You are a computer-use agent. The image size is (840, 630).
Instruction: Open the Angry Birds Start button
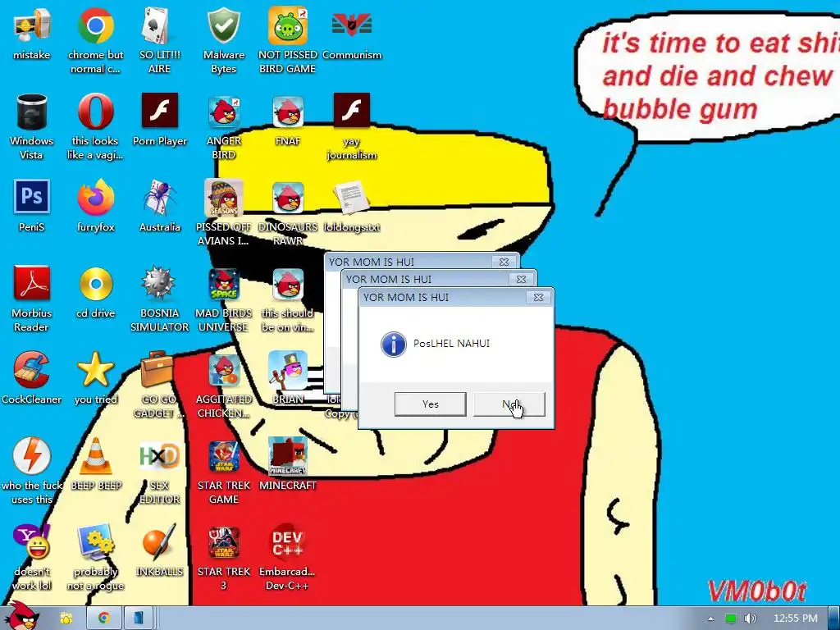point(21,616)
